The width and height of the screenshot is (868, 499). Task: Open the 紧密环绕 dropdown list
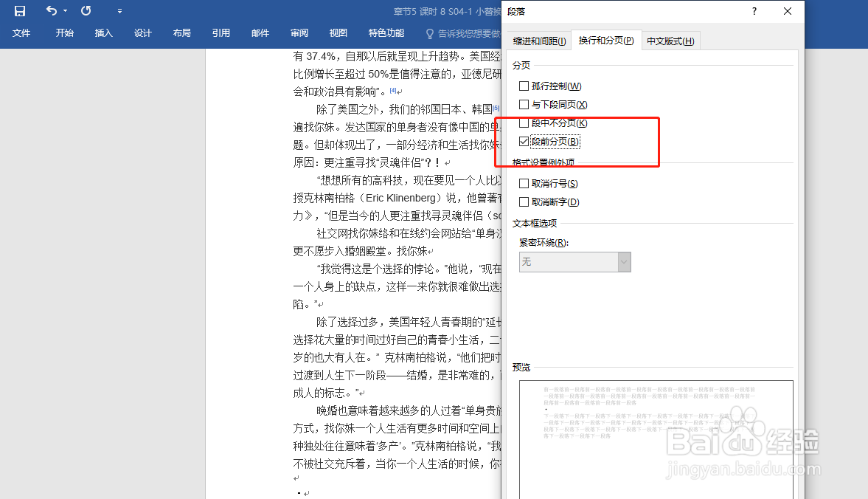(x=574, y=262)
